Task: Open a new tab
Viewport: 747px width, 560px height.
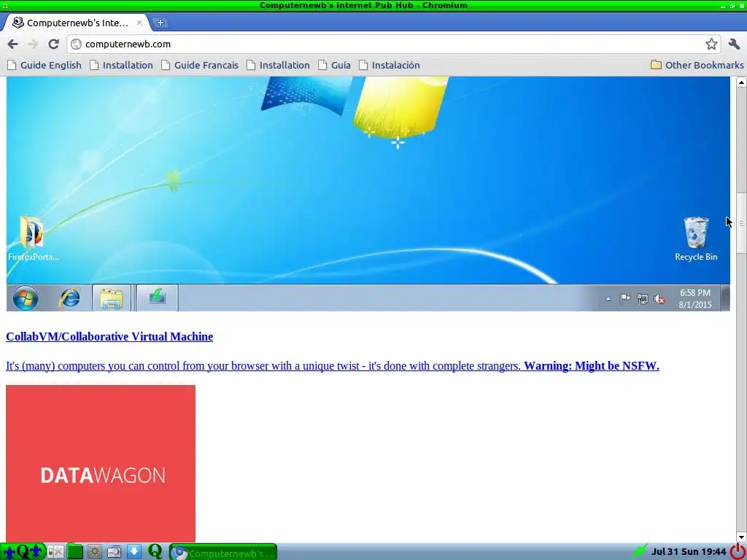Action: click(160, 23)
